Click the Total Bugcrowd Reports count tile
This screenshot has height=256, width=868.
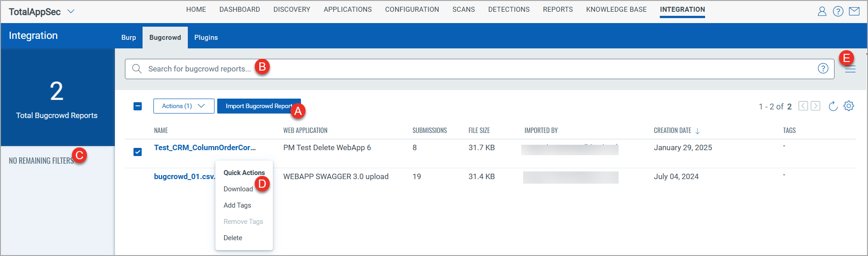click(57, 97)
